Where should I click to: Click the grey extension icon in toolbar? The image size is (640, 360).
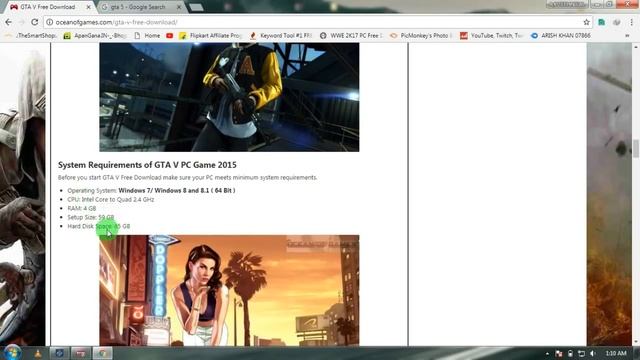616,22
